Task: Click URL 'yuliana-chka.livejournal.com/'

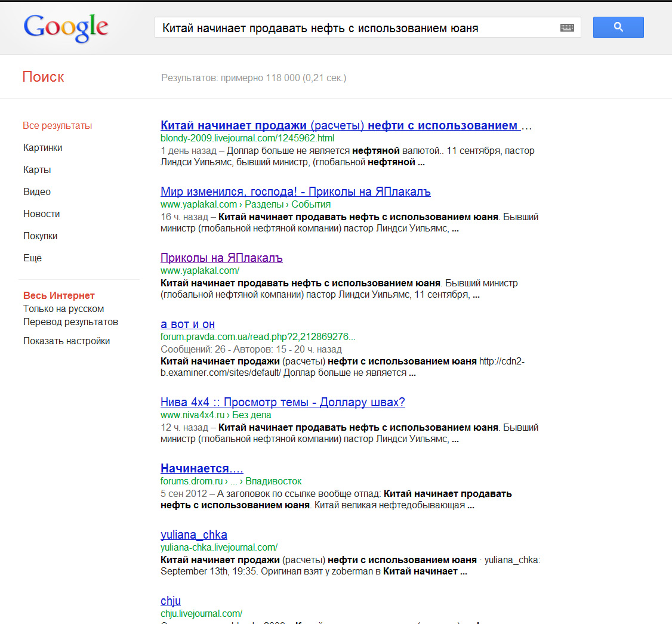Action: coord(219,547)
